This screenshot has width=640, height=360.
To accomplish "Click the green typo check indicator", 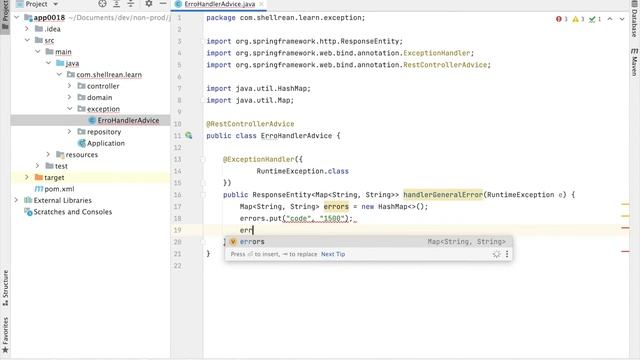I will (594, 19).
